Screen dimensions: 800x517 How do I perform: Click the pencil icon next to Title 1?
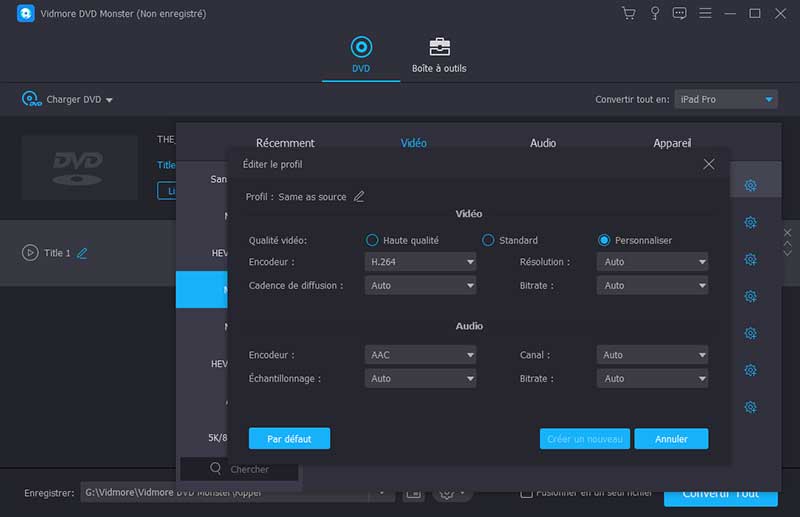[x=82, y=253]
